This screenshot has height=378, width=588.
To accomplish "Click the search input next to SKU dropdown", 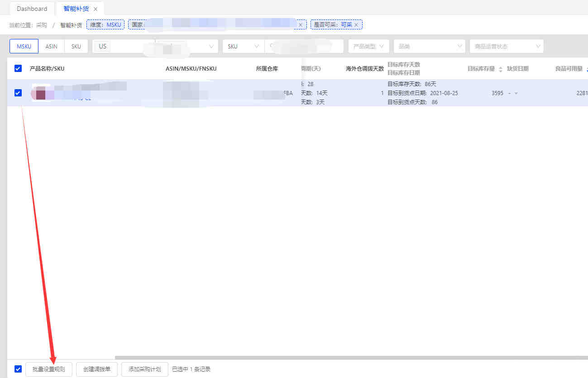I will [304, 46].
